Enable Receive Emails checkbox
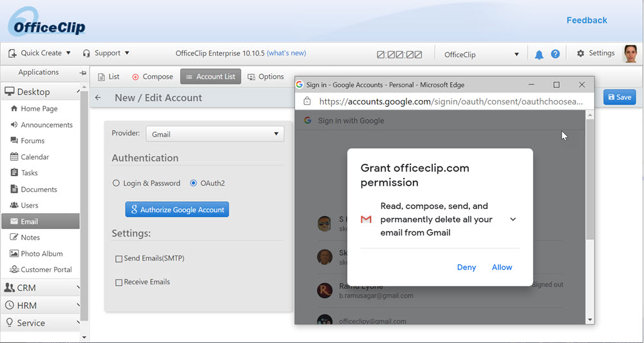 point(118,282)
